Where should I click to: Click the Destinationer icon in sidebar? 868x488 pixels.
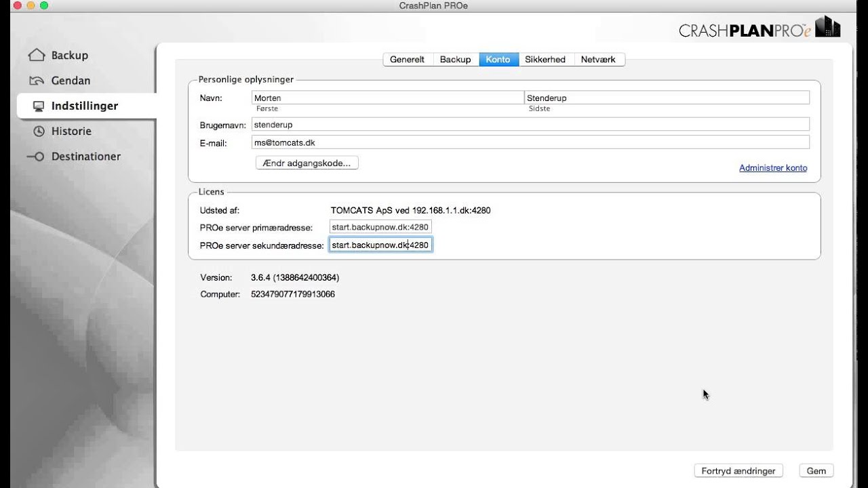click(x=35, y=157)
